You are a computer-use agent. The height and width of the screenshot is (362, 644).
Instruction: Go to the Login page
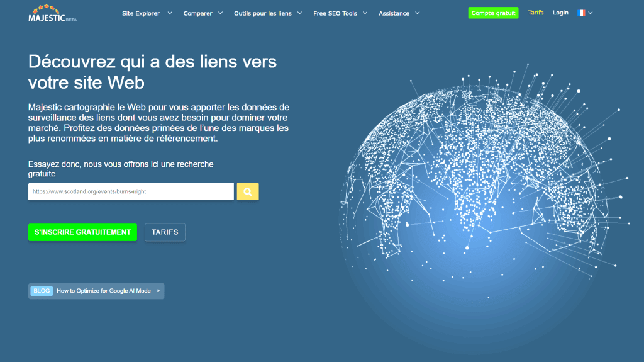coord(560,13)
